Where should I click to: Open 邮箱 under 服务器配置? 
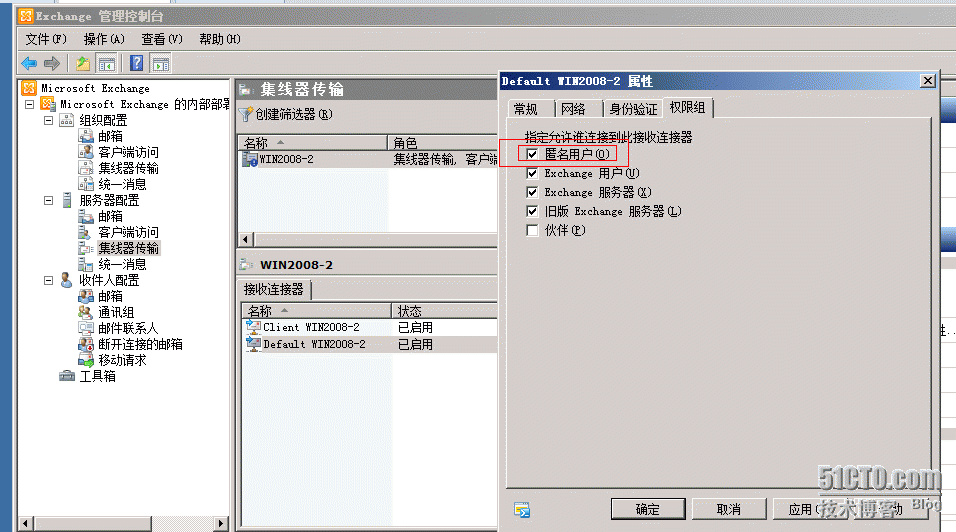pyautogui.click(x=110, y=216)
